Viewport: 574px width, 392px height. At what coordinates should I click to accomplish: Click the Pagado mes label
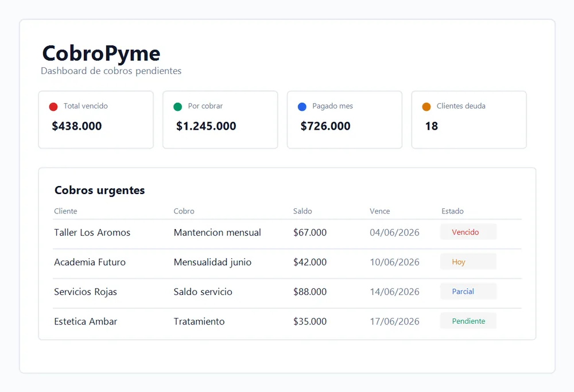point(333,106)
